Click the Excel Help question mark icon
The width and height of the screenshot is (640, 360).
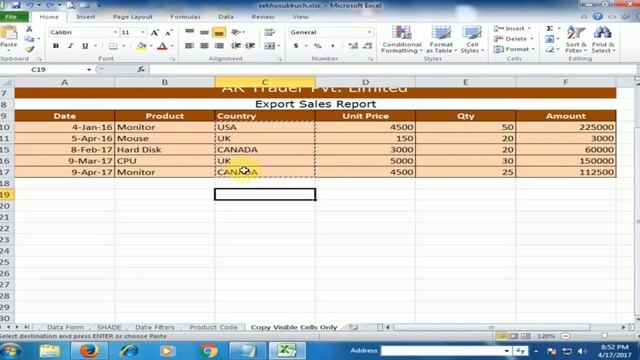[598, 17]
